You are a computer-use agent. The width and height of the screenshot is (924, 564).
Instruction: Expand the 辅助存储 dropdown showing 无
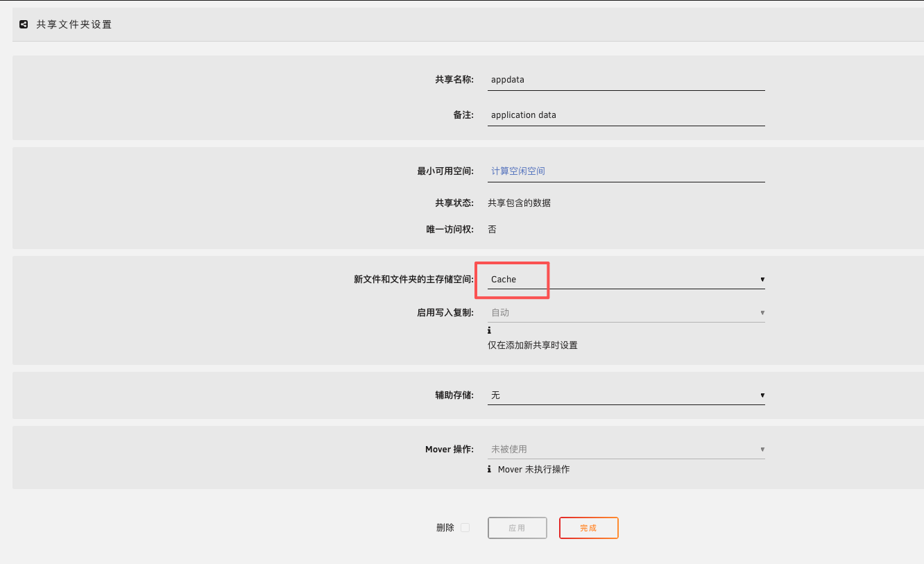626,395
